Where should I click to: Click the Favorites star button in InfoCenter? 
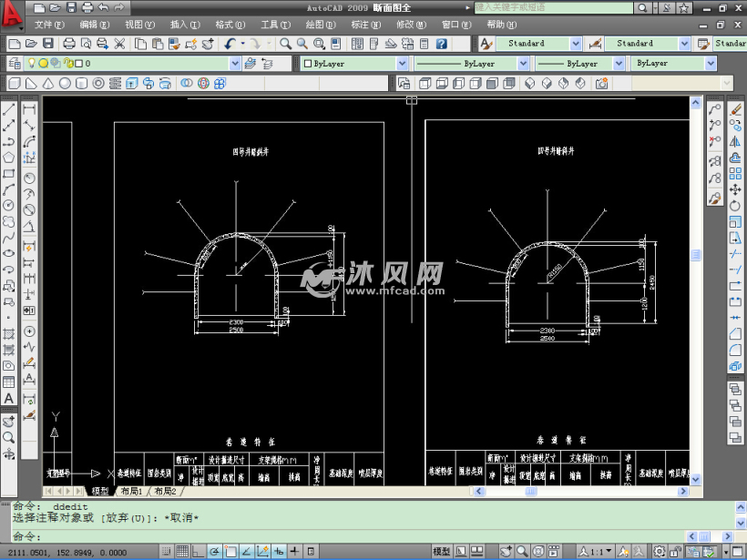684,7
